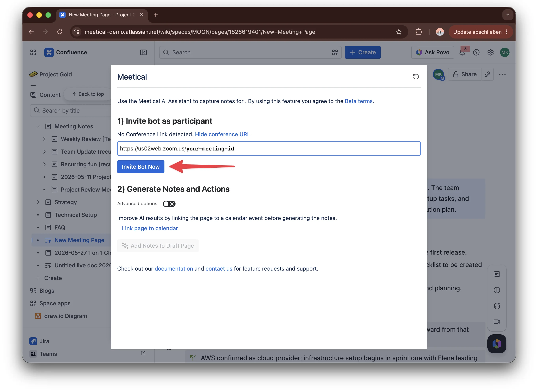
Task: Open the app switcher grid icon
Action: pos(33,52)
